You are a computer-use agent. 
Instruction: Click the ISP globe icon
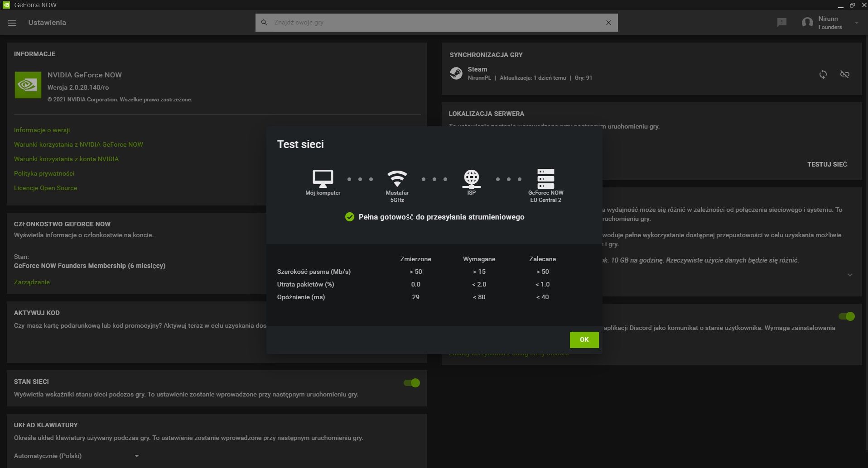(x=471, y=178)
